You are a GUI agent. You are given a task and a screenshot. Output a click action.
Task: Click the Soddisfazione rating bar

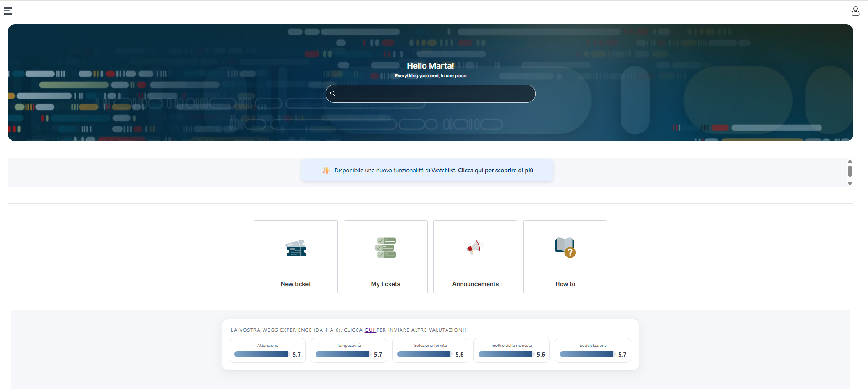[x=587, y=354]
